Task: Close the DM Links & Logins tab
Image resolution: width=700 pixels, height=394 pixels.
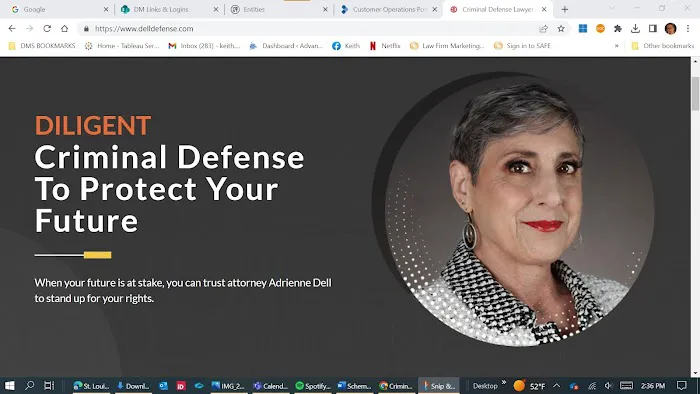Action: click(x=216, y=9)
